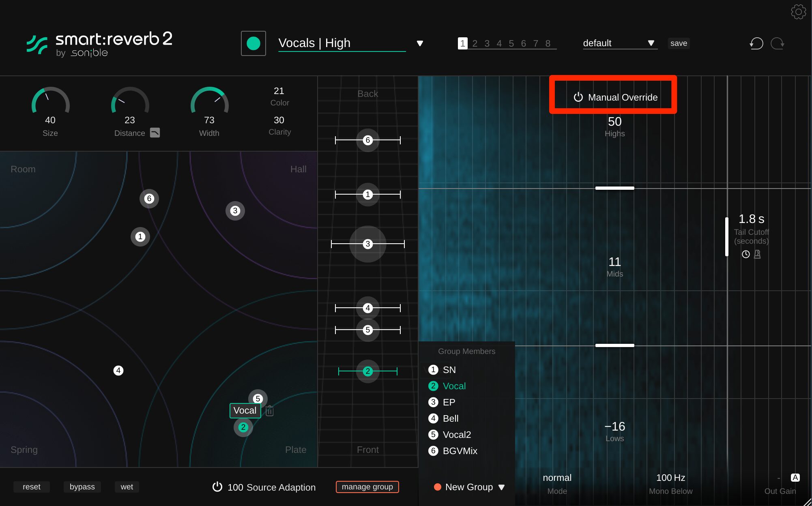812x506 pixels.
Task: Toggle Source Adaption power button
Action: pos(217,487)
